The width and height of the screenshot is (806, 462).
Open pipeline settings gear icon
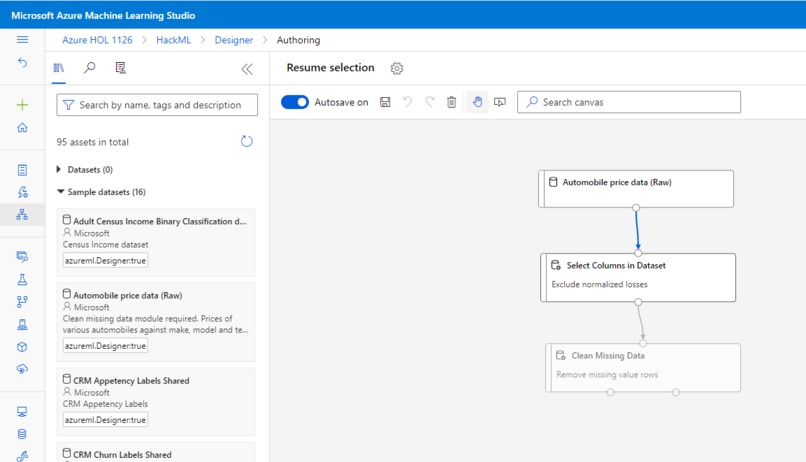point(397,68)
